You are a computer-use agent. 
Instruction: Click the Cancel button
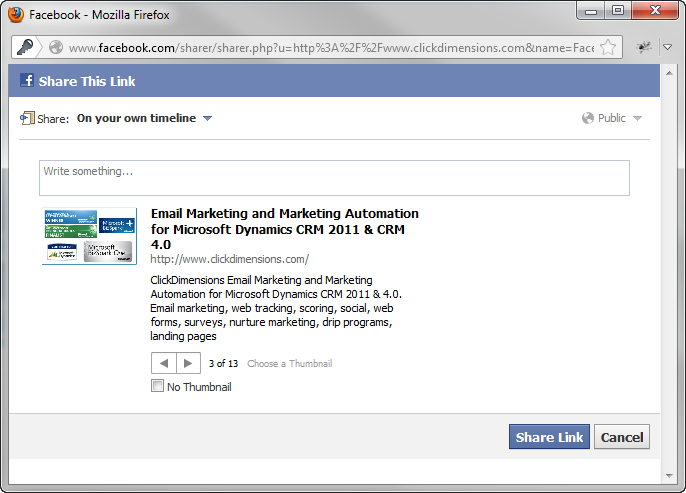(622, 437)
